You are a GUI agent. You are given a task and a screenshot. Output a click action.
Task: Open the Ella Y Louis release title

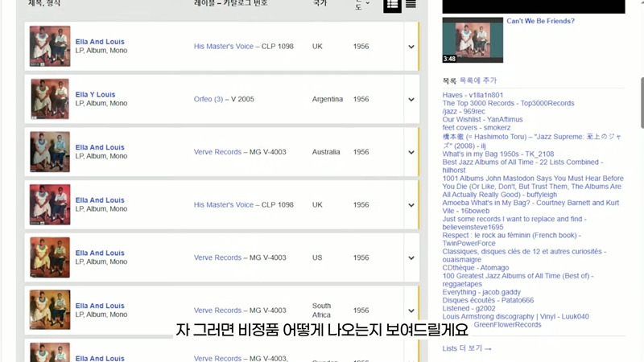point(95,94)
